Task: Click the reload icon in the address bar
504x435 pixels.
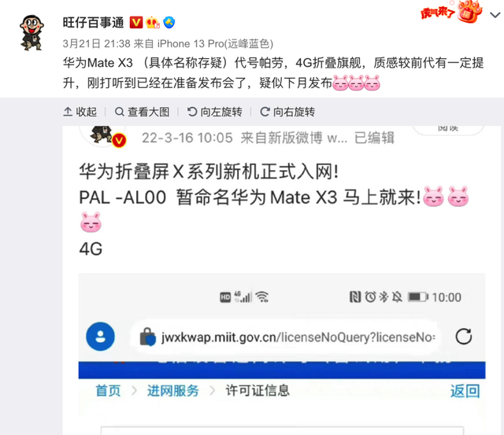Action: coord(464,337)
